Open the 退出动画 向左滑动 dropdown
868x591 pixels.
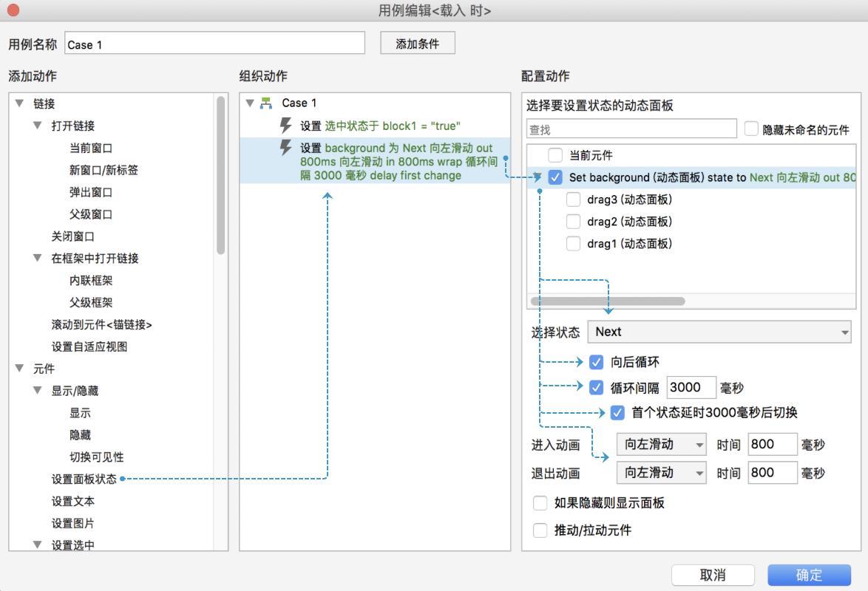click(662, 473)
